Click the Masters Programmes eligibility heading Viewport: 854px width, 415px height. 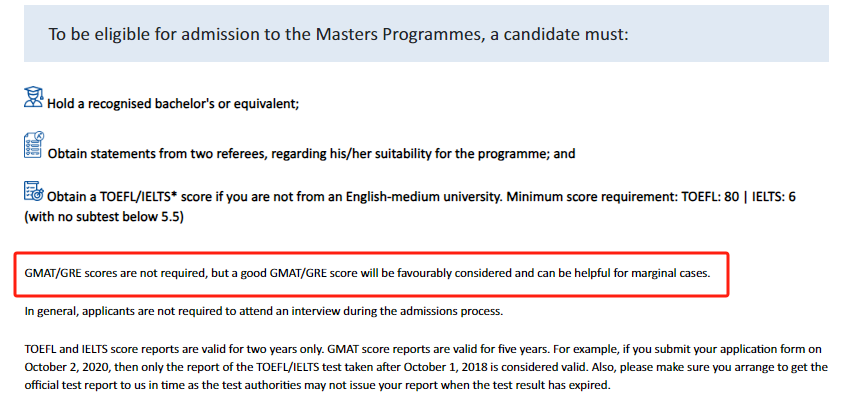click(338, 34)
